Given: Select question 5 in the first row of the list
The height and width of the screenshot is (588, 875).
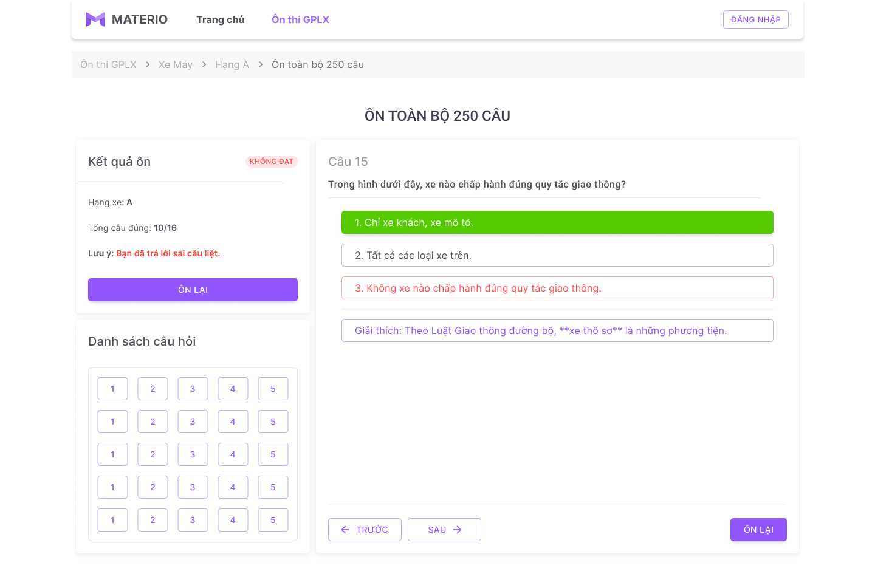Looking at the screenshot, I should [273, 389].
